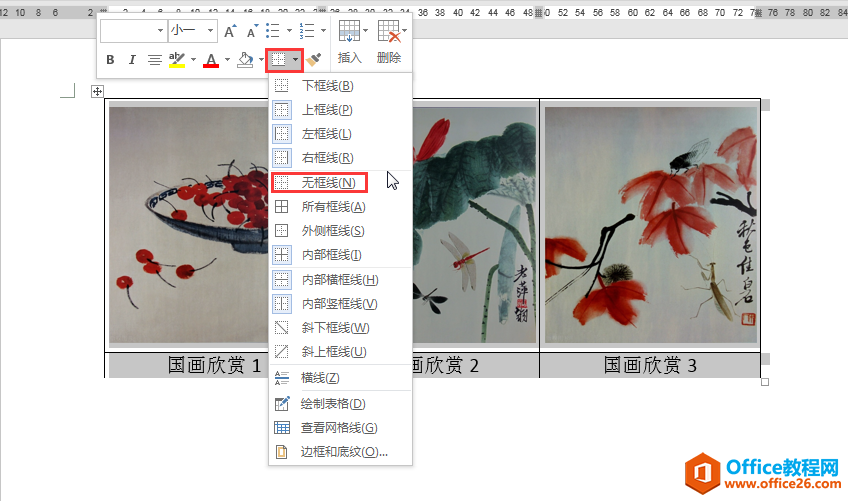
Task: Expand borders dropdown arrow
Action: 295,60
